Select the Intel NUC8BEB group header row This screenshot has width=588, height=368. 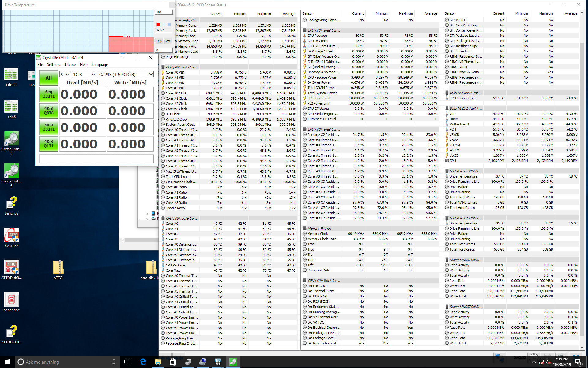pyautogui.click(x=512, y=93)
